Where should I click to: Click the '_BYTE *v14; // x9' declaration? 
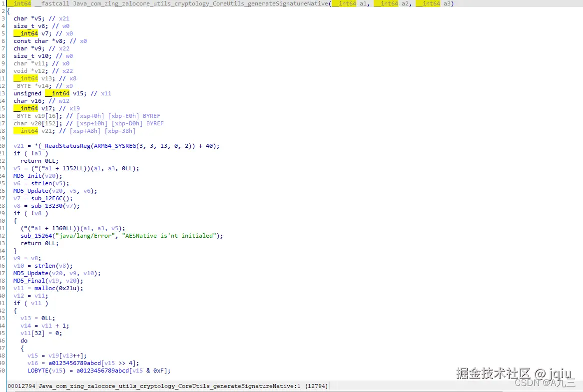pos(43,86)
